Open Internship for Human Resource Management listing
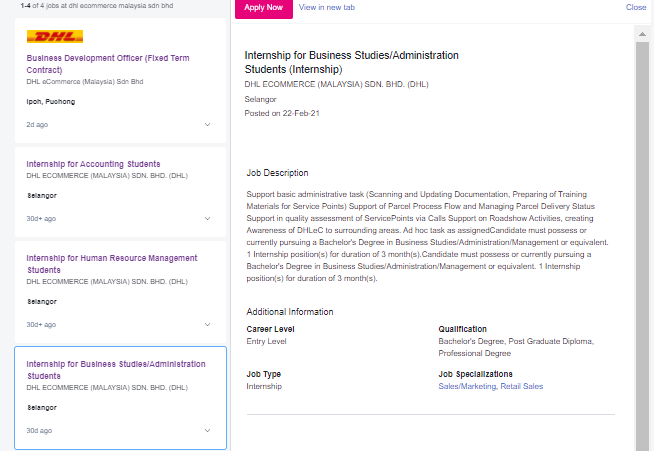Screen dimensions: 654x451 click(x=112, y=264)
